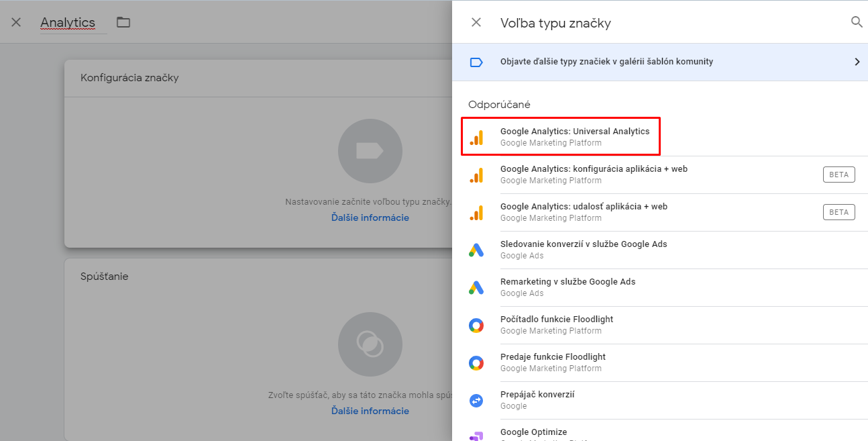Screen dimensions: 868x441
Task: Choose Google Analytics: konfigurácia aplikácia + web
Action: pyautogui.click(x=660, y=175)
